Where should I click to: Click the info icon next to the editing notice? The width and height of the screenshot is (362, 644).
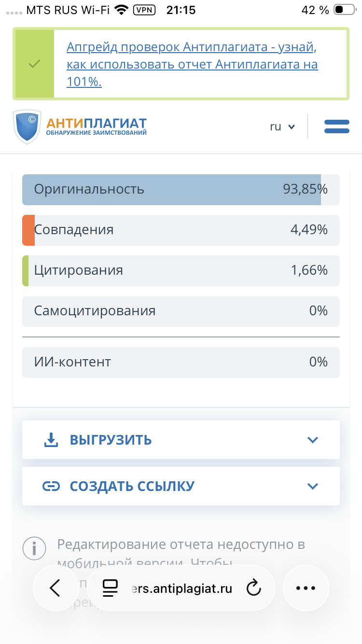pos(34,548)
